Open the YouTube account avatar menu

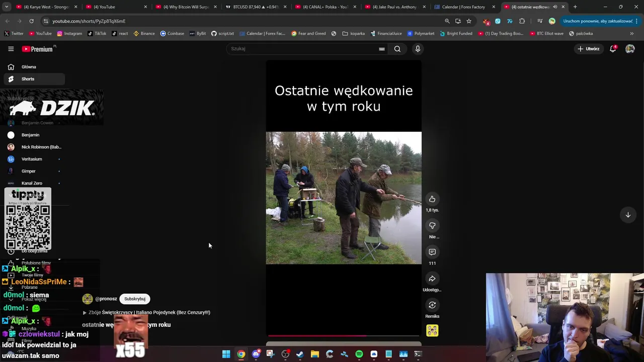(630, 49)
